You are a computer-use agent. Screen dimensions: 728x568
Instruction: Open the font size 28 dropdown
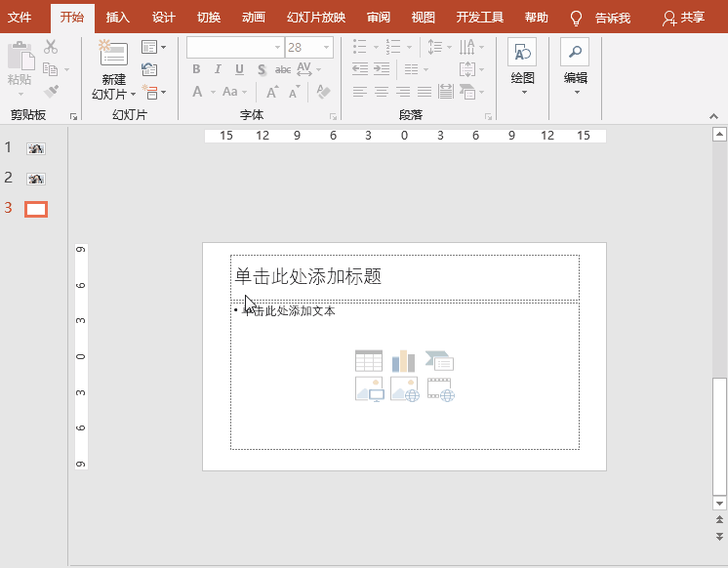[x=326, y=48]
